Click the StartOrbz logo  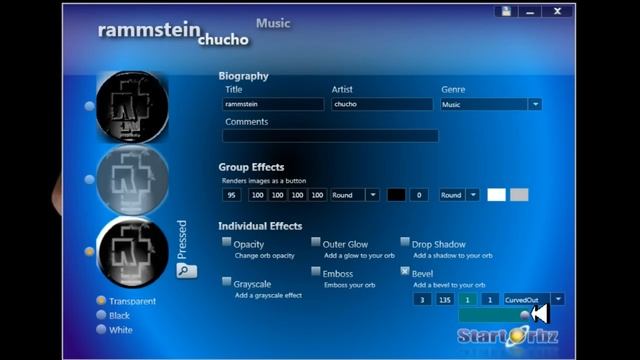tap(508, 336)
